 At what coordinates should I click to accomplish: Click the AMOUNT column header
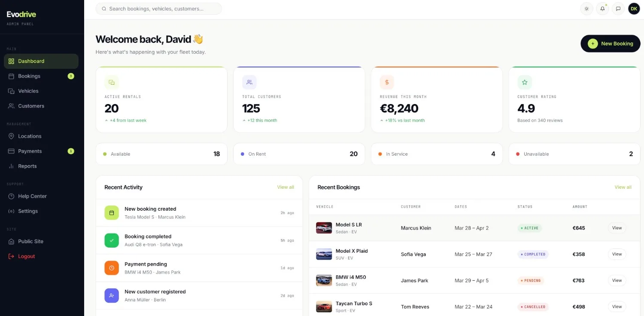coord(580,207)
